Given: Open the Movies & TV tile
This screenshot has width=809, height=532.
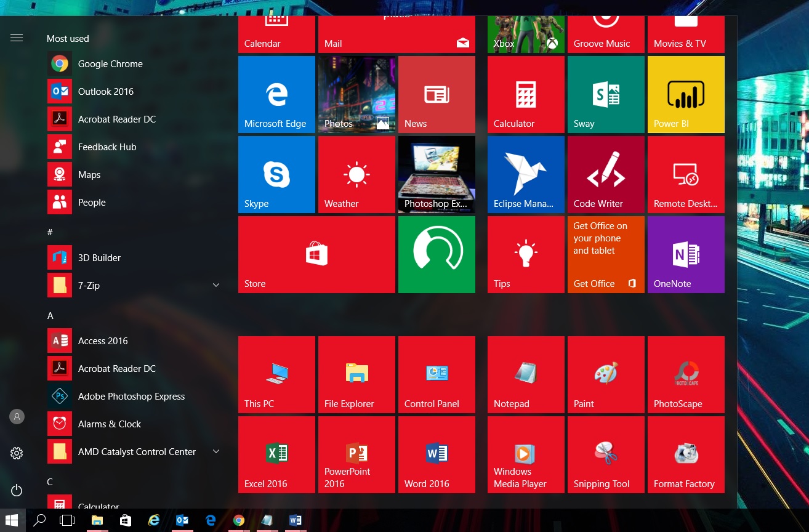Looking at the screenshot, I should (x=686, y=34).
